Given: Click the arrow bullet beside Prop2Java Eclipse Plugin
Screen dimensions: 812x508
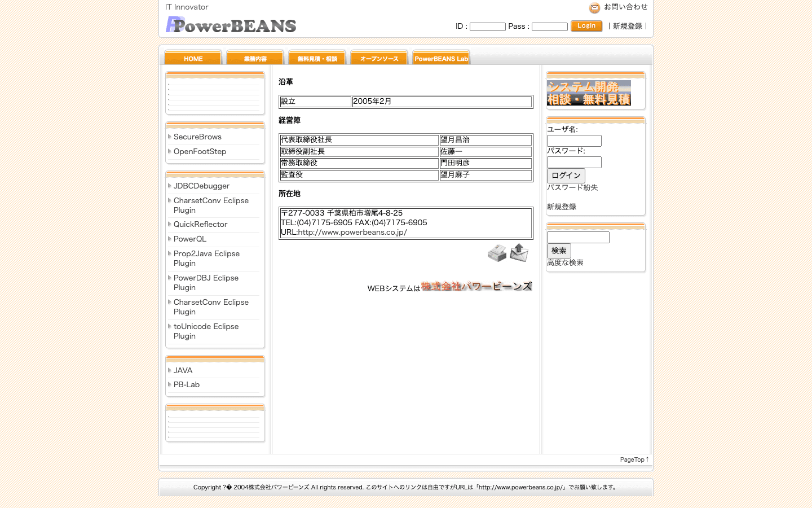Looking at the screenshot, I should (x=169, y=253).
